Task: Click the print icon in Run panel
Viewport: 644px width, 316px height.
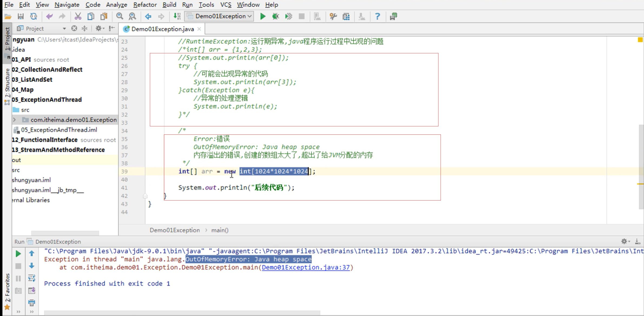Action: (32, 302)
